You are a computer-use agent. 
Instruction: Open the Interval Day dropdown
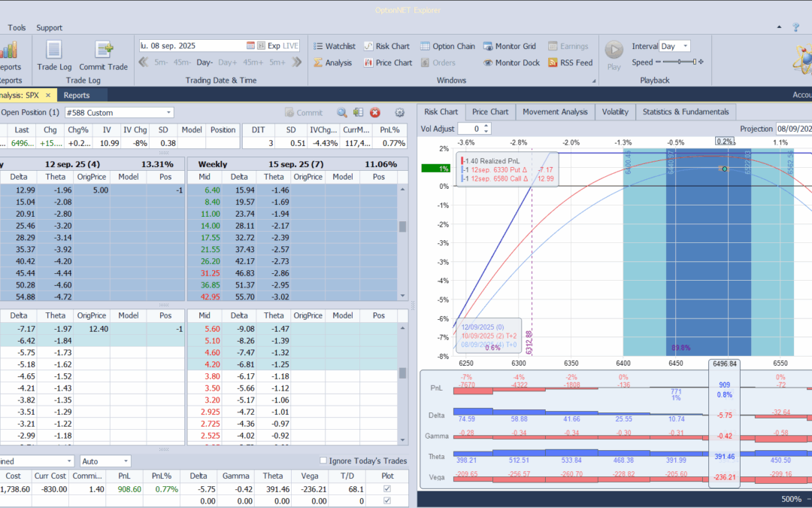(685, 46)
